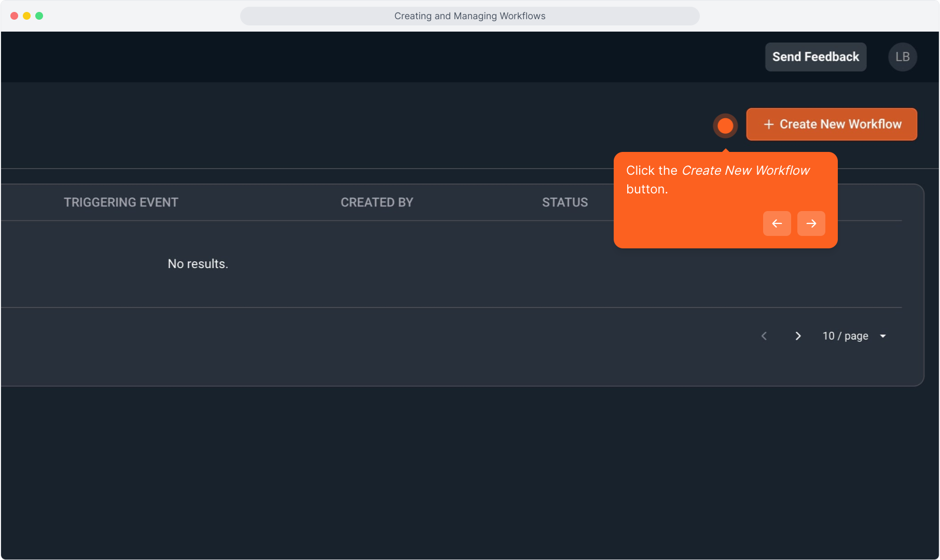This screenshot has width=940, height=560.
Task: Click the tooltip instruction text
Action: pyautogui.click(x=717, y=179)
